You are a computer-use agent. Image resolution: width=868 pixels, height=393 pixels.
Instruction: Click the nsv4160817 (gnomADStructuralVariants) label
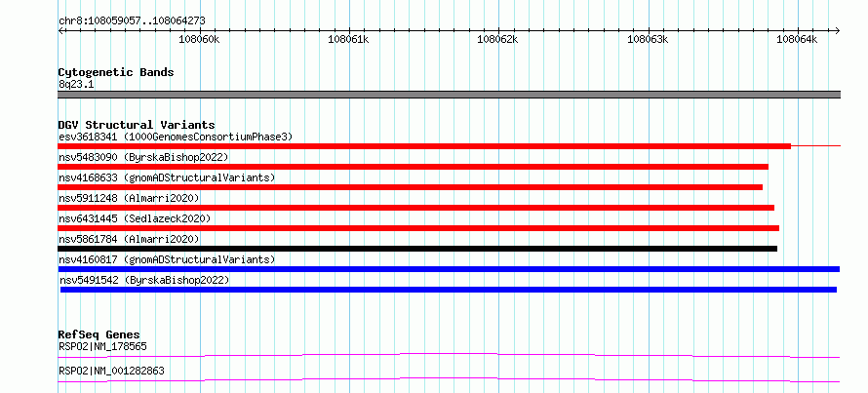click(167, 259)
